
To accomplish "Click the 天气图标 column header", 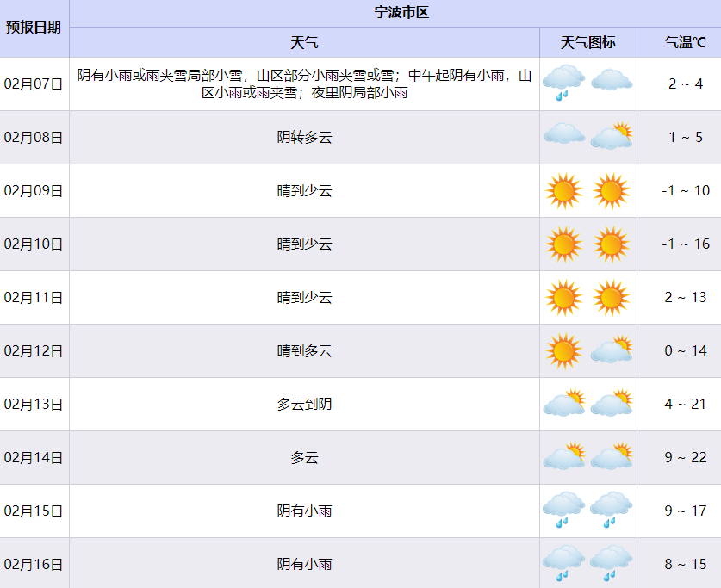I will [588, 42].
